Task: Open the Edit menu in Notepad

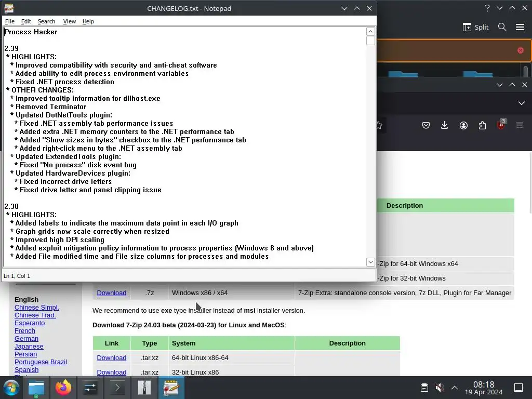Action: [x=26, y=21]
